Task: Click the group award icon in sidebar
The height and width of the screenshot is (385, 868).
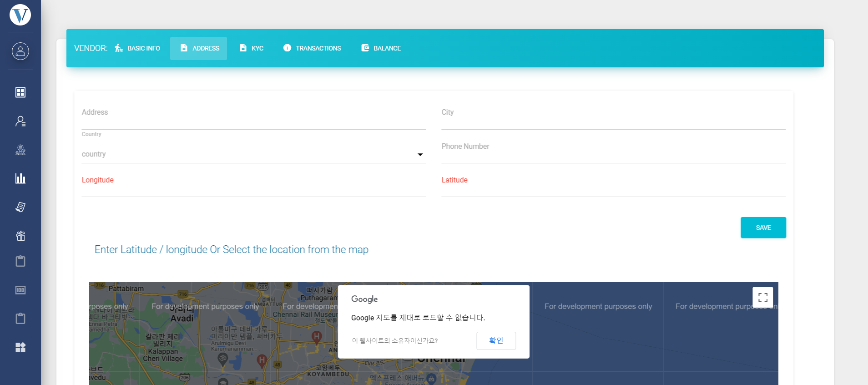Action: tap(20, 150)
